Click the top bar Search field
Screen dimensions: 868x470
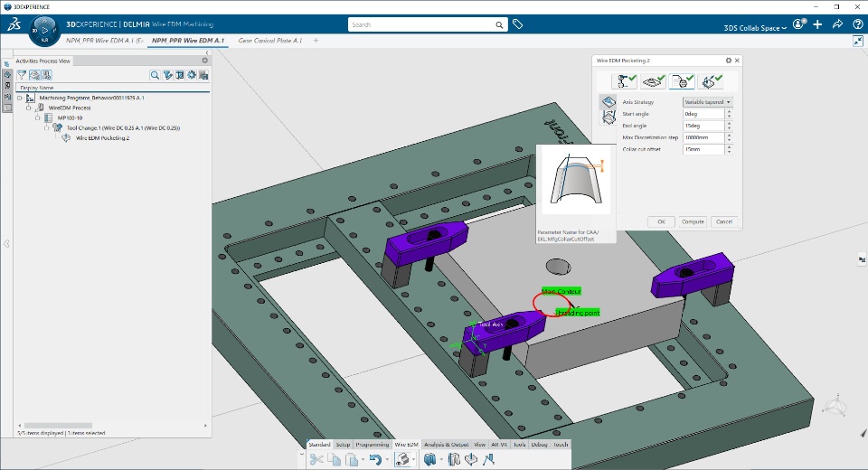422,25
